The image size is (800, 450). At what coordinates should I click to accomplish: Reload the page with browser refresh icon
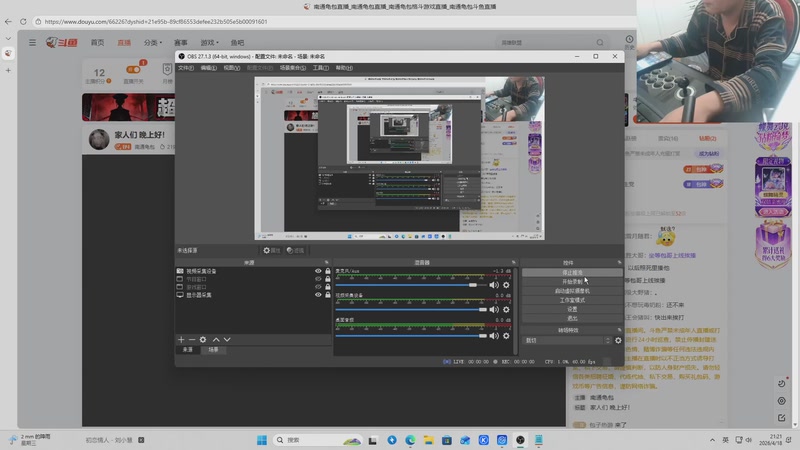click(x=23, y=21)
